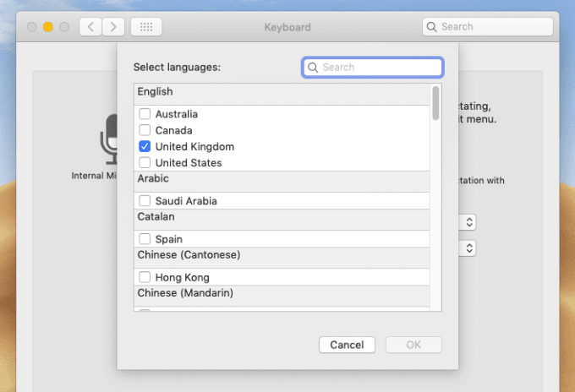Uncheck the United Kingdom checkbox

145,146
